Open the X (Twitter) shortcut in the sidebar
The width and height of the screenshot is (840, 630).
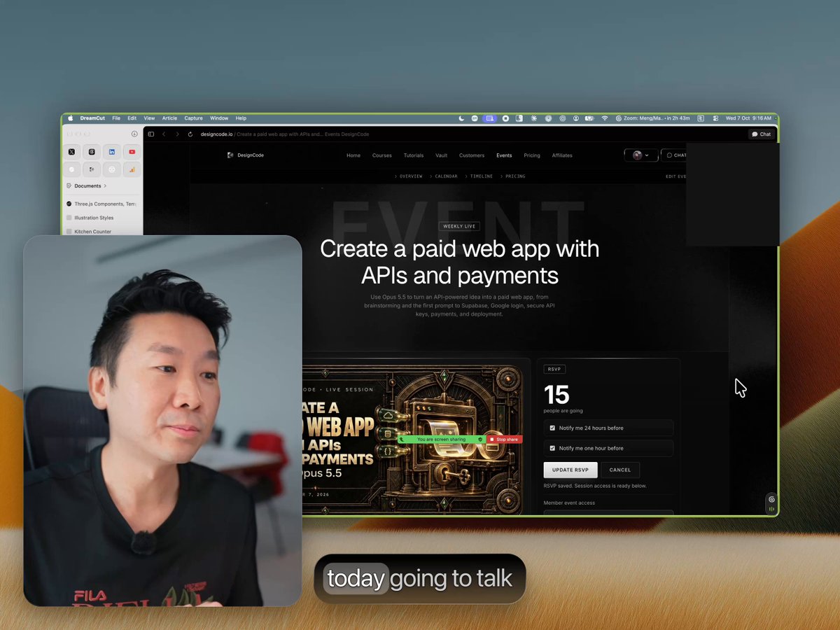point(71,151)
